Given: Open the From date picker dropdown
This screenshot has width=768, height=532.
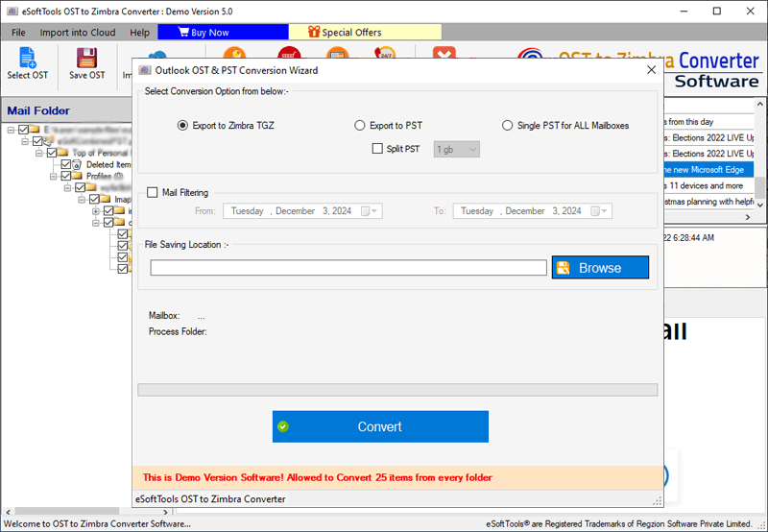Looking at the screenshot, I should 370,211.
